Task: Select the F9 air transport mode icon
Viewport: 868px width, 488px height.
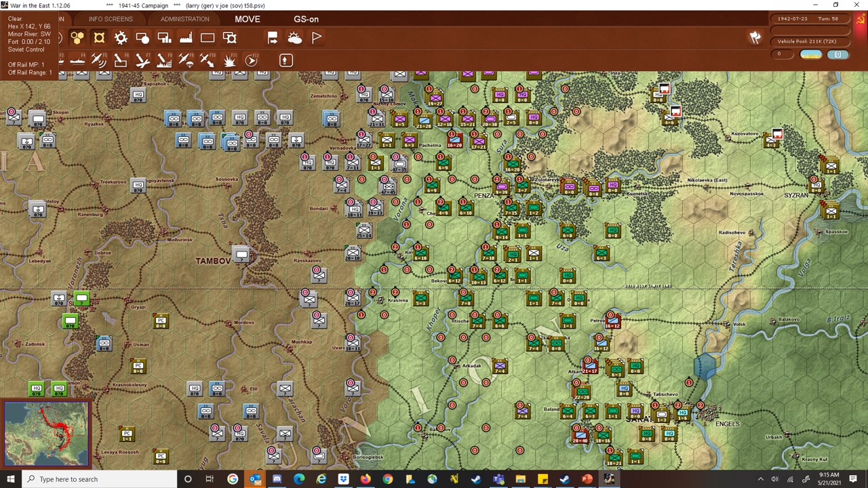Action: [x=186, y=61]
